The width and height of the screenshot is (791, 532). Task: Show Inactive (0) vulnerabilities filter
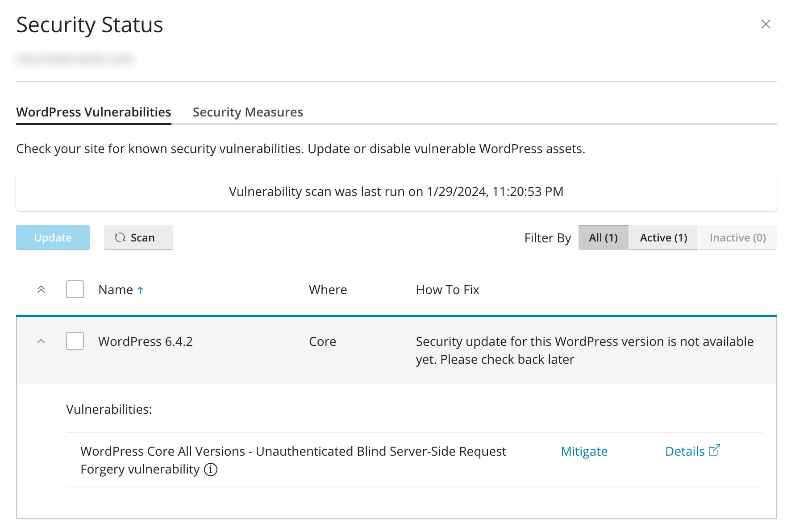[x=737, y=237]
